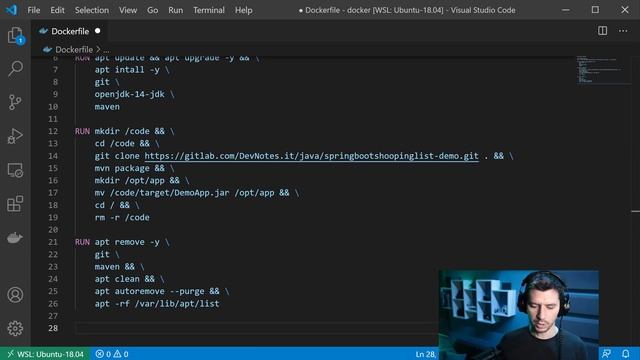The image size is (640, 360).
Task: Select the Dockerfile editor tab
Action: [x=70, y=31]
